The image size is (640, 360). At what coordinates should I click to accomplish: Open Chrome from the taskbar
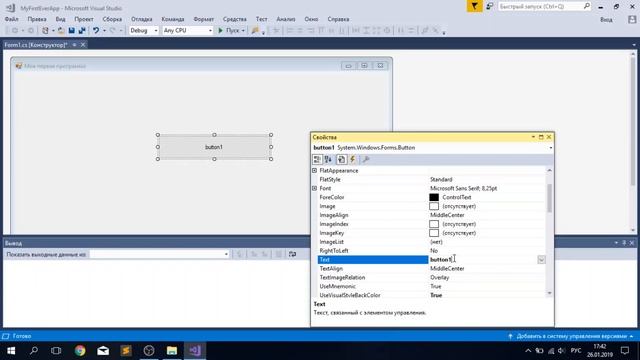(x=80, y=351)
